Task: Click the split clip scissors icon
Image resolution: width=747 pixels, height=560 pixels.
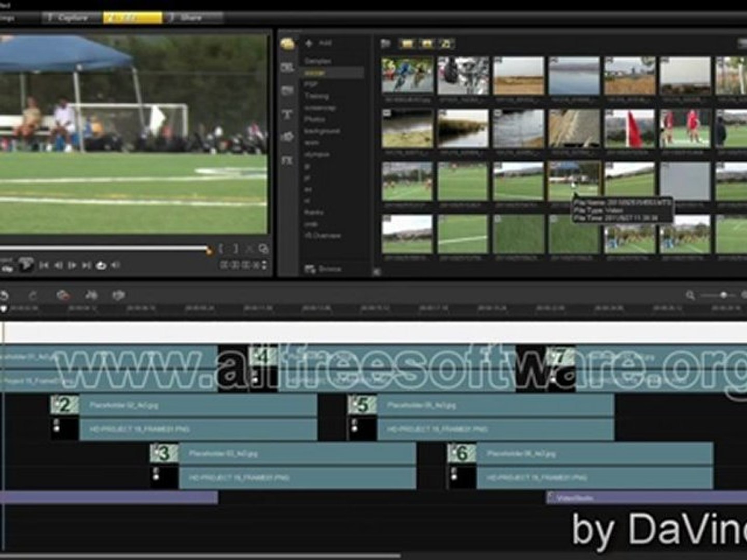Action: (249, 249)
